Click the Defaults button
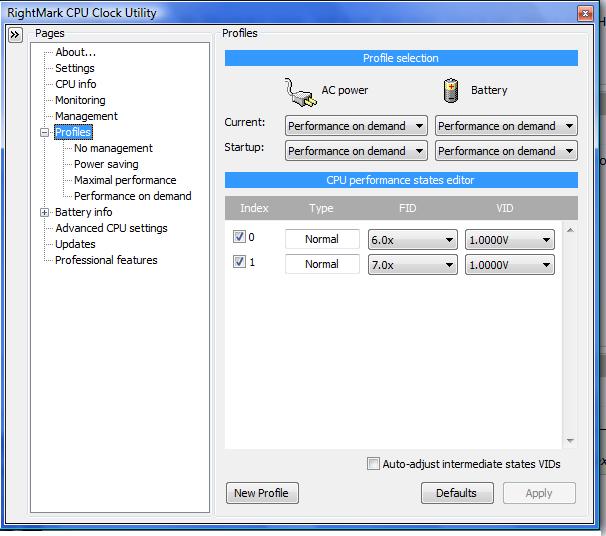 (x=457, y=493)
